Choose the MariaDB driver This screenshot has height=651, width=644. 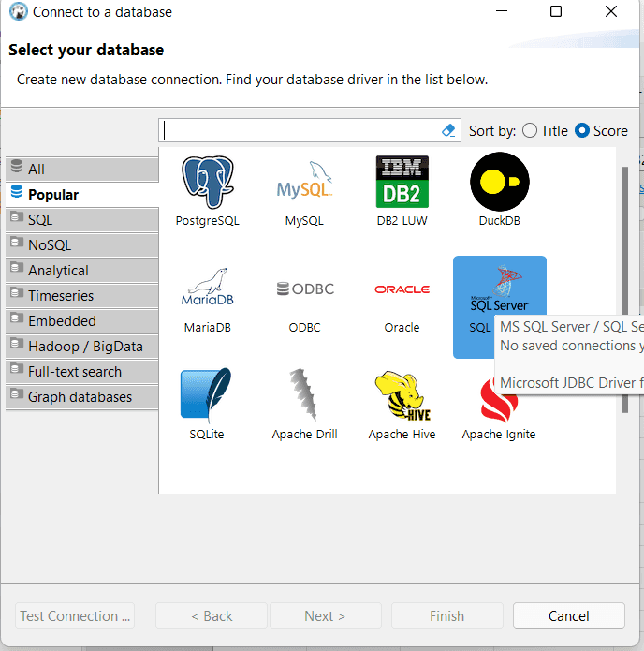(x=208, y=300)
